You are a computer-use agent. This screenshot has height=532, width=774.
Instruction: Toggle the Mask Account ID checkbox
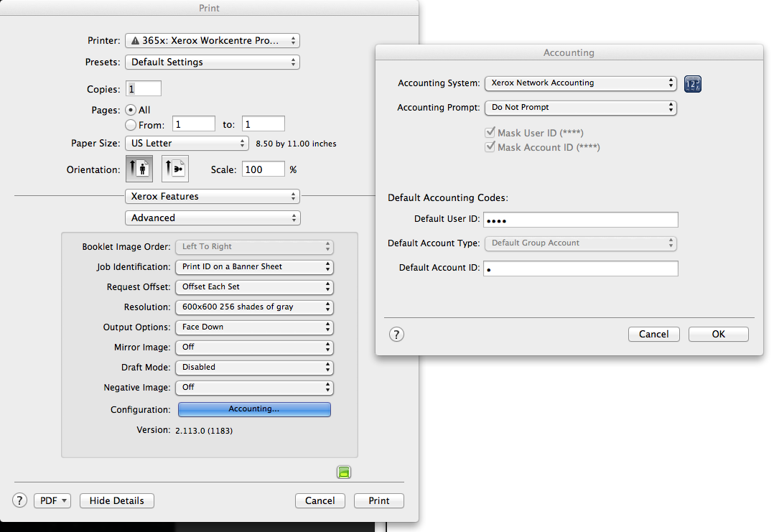pyautogui.click(x=490, y=146)
